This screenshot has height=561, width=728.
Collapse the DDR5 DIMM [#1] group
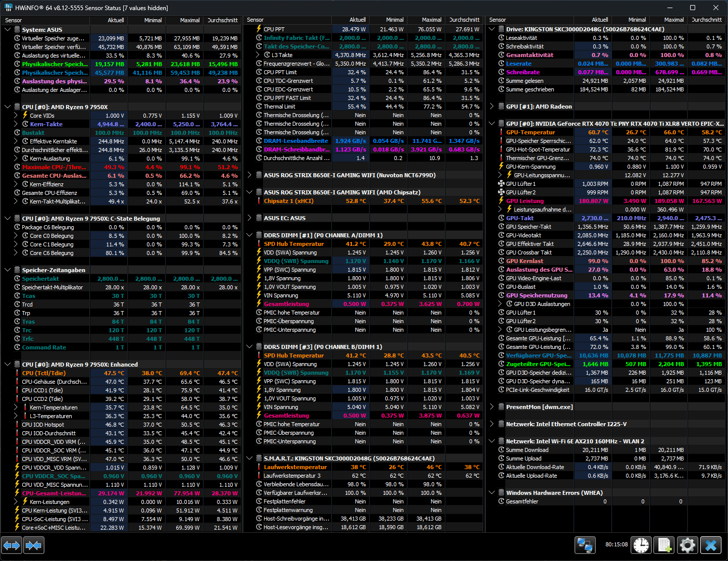coord(249,235)
